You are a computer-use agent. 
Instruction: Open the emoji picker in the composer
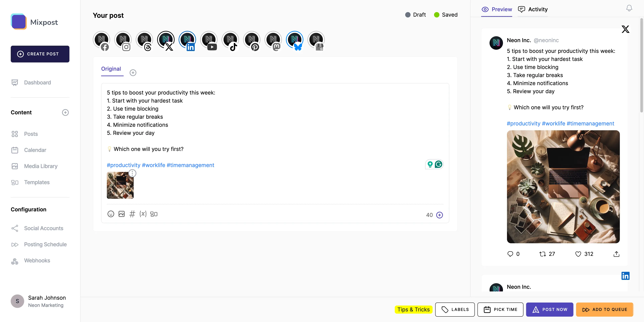tap(111, 214)
